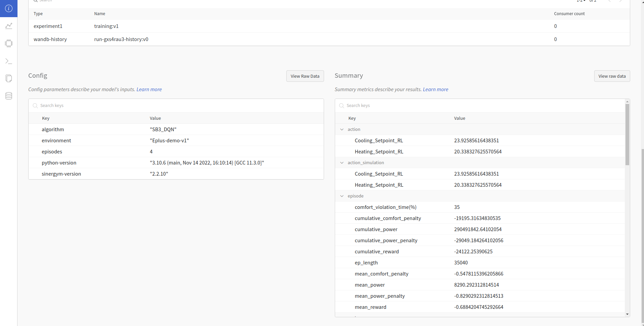Viewport: 644px width, 326px height.
Task: Select Cooling_Setpoint_RL under action_simulation
Action: (x=379, y=174)
